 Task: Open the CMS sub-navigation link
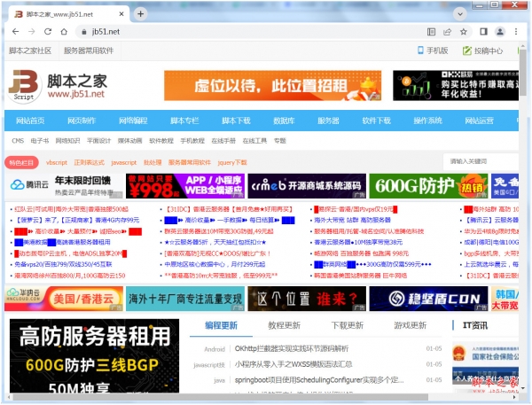pos(18,140)
